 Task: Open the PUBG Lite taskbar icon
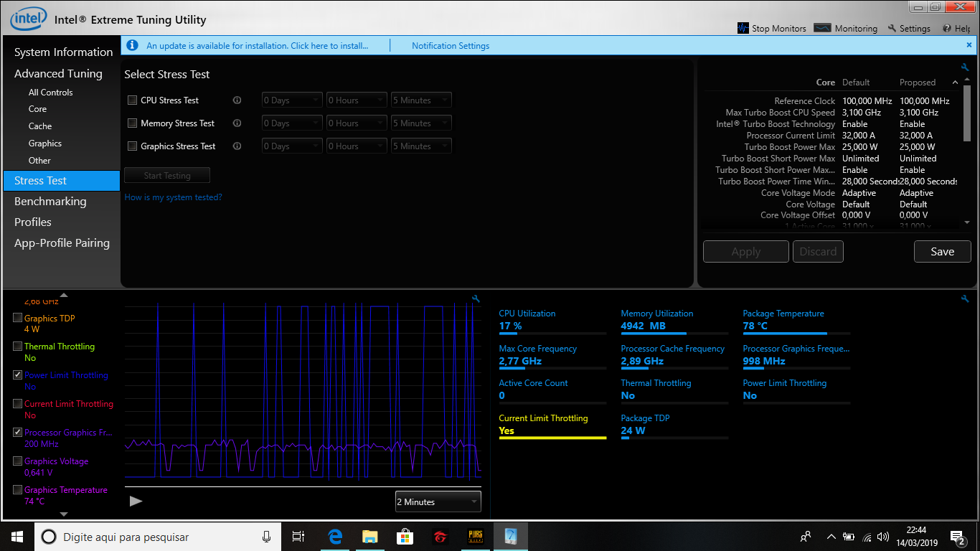point(475,537)
